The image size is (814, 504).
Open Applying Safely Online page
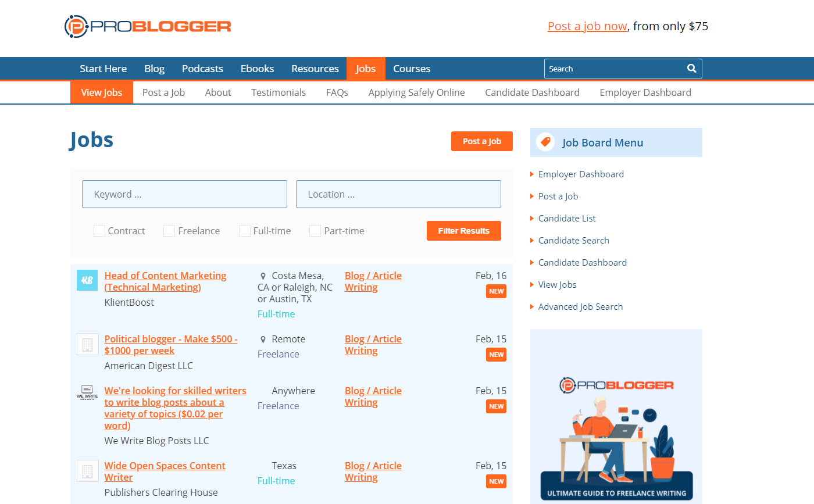point(417,92)
